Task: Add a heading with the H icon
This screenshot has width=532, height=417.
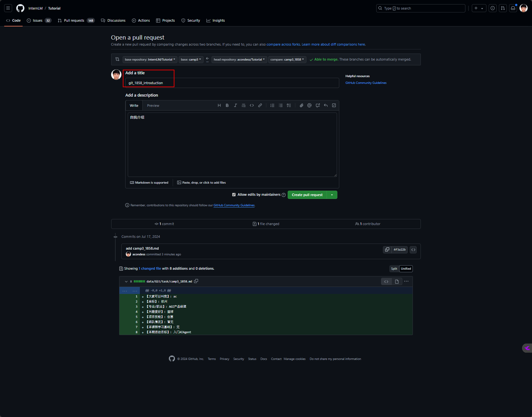Action: 219,106
